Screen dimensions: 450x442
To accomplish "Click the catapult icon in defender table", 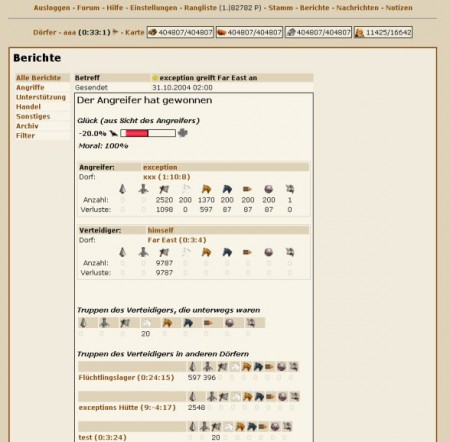I will pos(268,252).
